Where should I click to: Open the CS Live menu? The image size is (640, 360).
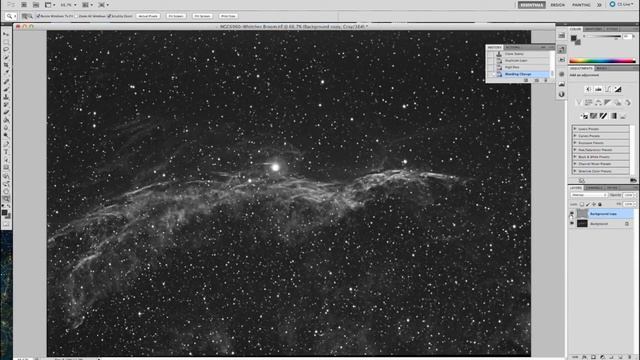point(622,4)
